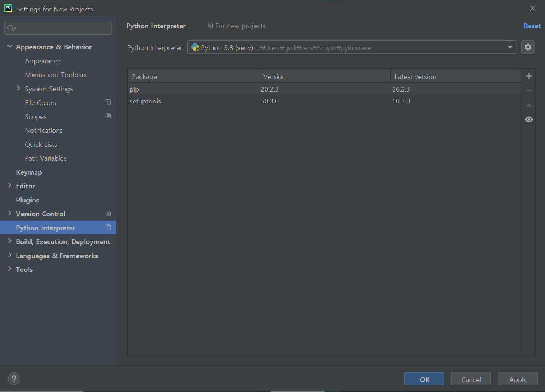Expand the Version Control section
545x392 pixels.
coord(10,213)
